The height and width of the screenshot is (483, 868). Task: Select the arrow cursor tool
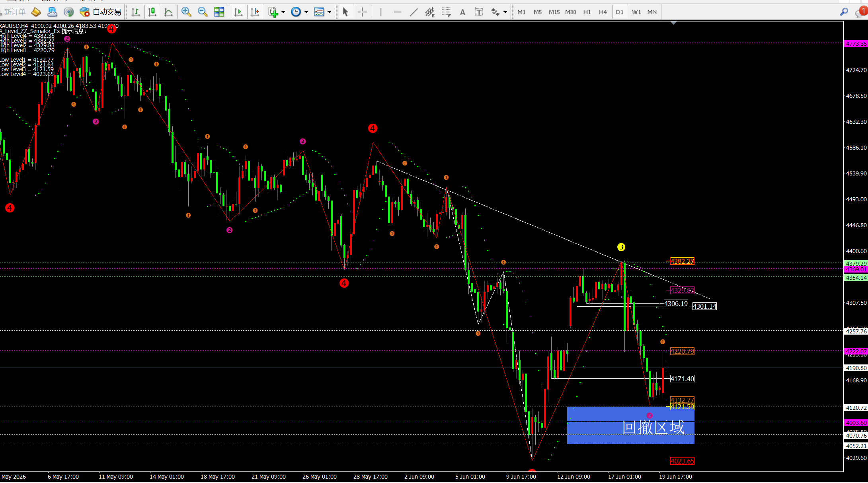[x=345, y=12]
